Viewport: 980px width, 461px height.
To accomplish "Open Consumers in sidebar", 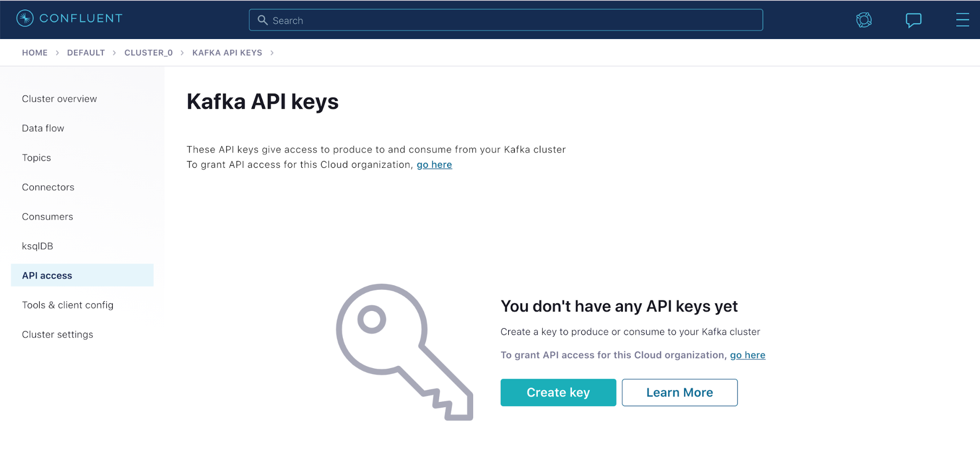I will [x=47, y=217].
